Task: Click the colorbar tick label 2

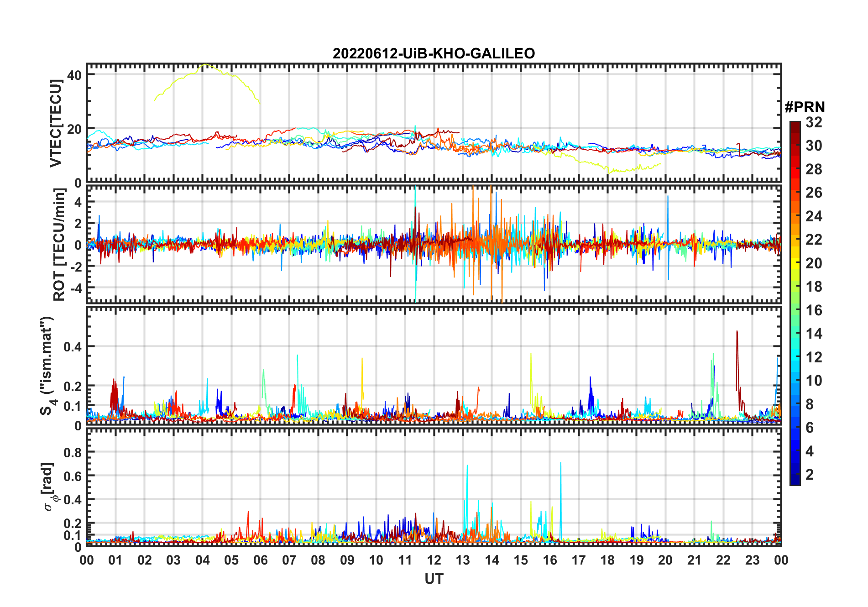Action: tap(810, 474)
